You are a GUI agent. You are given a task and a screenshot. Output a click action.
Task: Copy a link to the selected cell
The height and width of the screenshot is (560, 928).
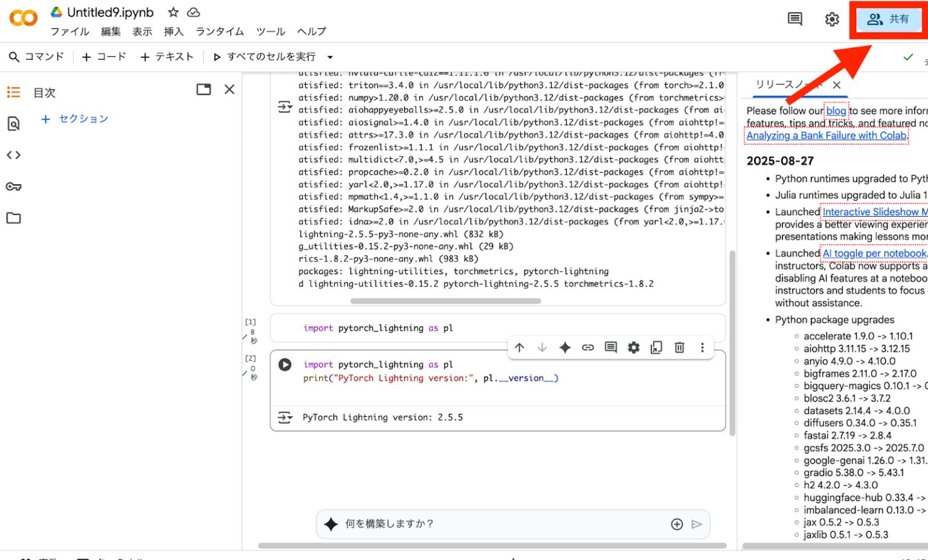tap(588, 347)
